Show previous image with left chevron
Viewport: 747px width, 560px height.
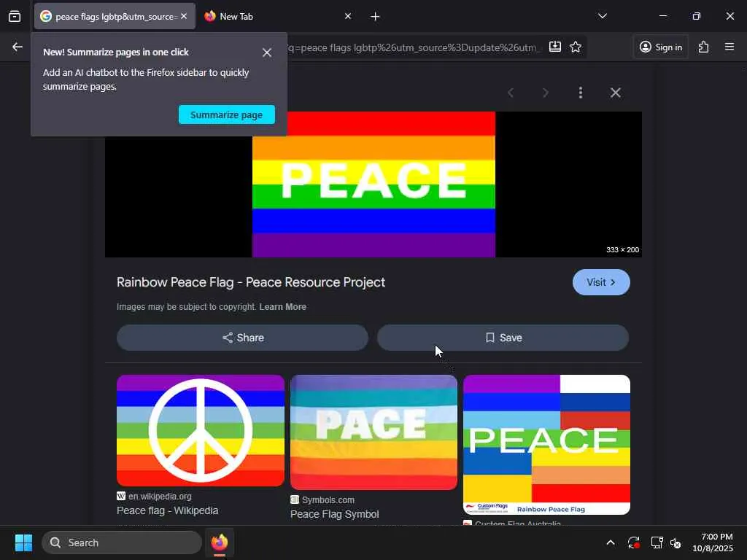pyautogui.click(x=511, y=93)
